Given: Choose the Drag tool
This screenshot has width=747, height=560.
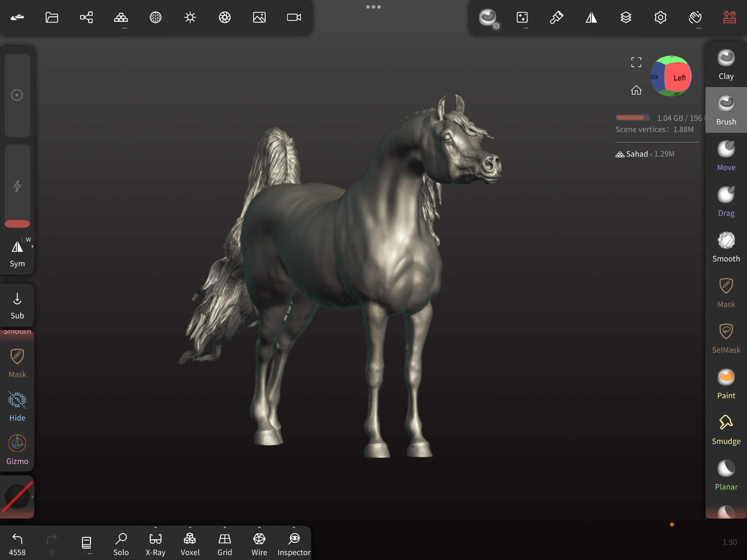Looking at the screenshot, I should click(726, 201).
